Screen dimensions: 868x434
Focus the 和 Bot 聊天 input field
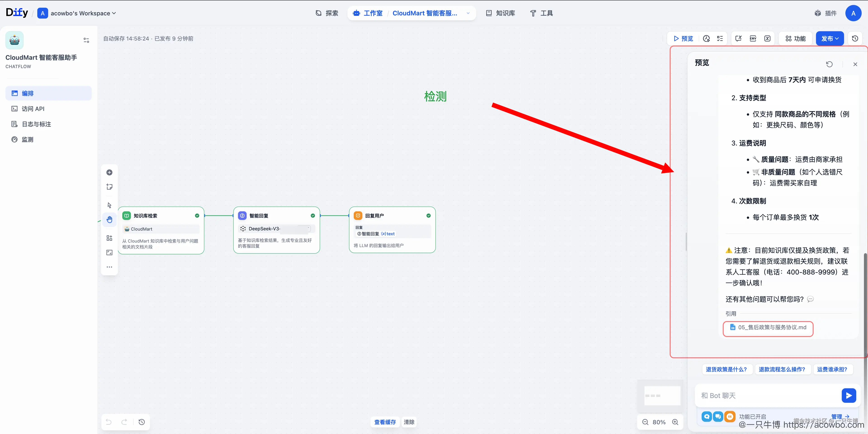pos(769,396)
